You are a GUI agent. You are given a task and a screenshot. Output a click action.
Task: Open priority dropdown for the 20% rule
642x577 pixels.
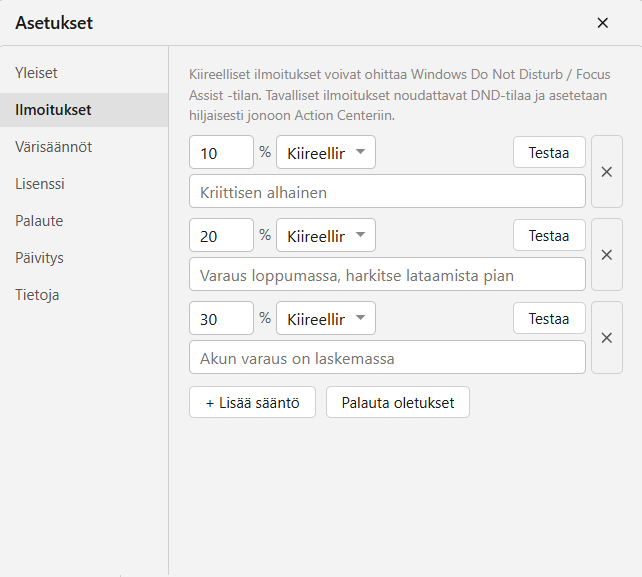326,235
